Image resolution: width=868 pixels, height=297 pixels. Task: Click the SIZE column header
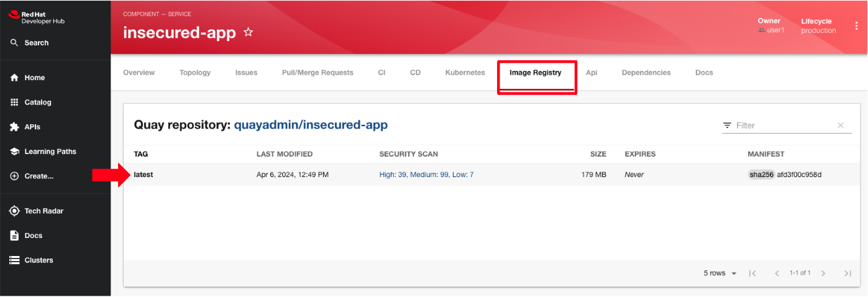(598, 154)
